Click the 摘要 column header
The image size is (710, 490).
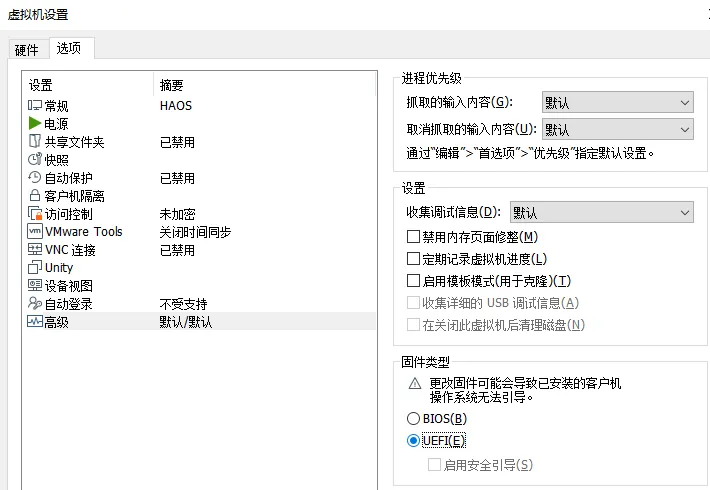point(265,85)
